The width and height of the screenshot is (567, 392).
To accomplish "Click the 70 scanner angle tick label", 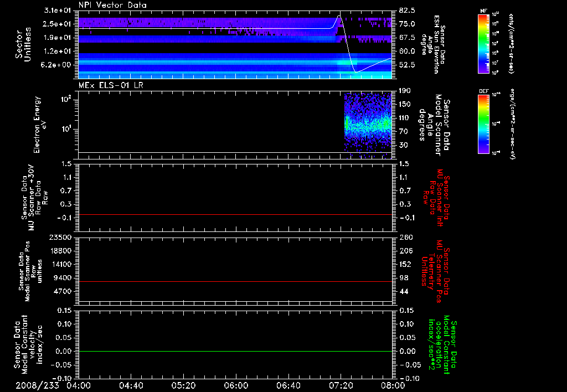I will [404, 132].
